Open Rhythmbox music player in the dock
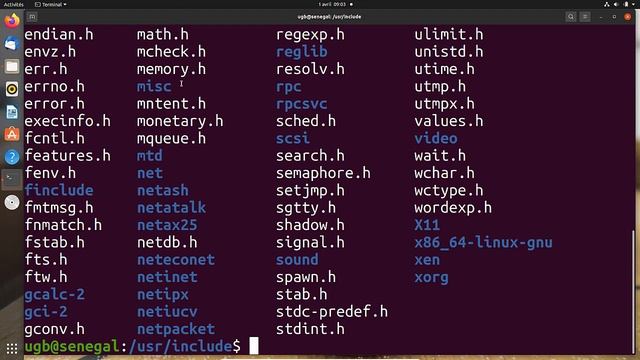Screen dimensions: 640x360 (12, 89)
